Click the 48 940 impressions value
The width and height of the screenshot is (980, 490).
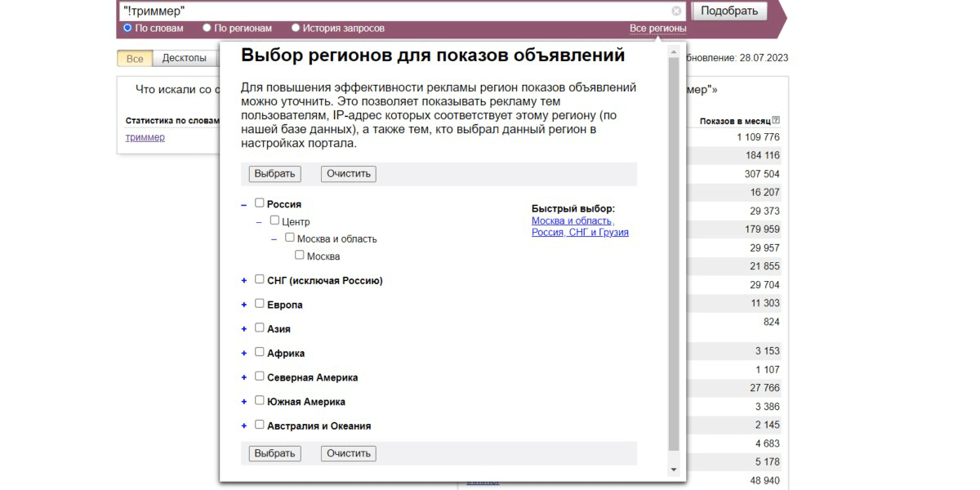(x=765, y=481)
